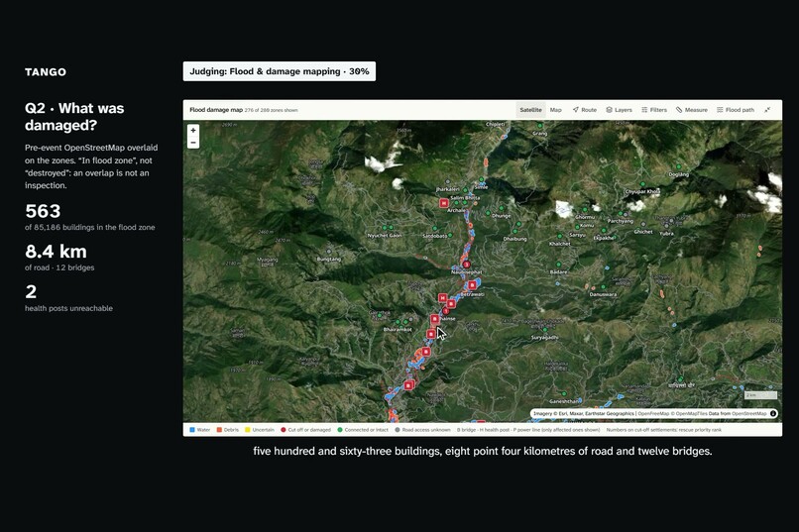
Task: Click the Betrawati place label
Action: point(473,294)
